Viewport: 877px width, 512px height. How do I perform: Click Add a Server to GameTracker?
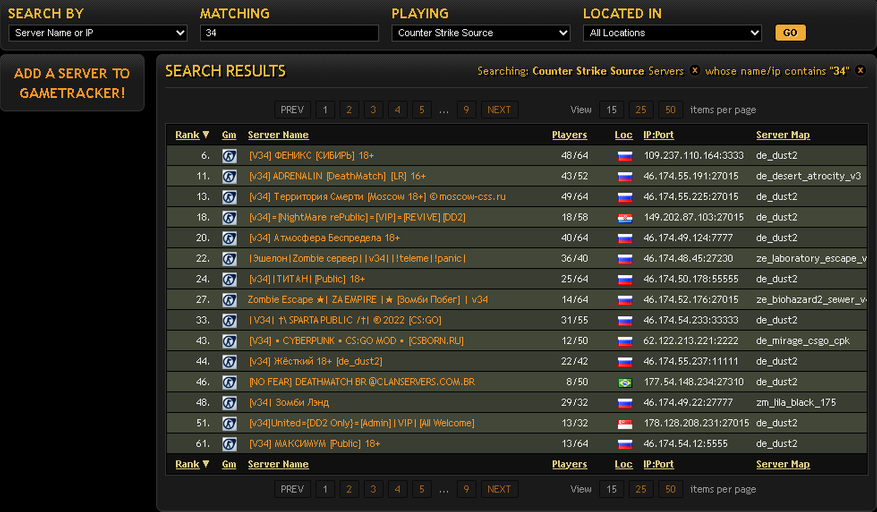pos(72,83)
